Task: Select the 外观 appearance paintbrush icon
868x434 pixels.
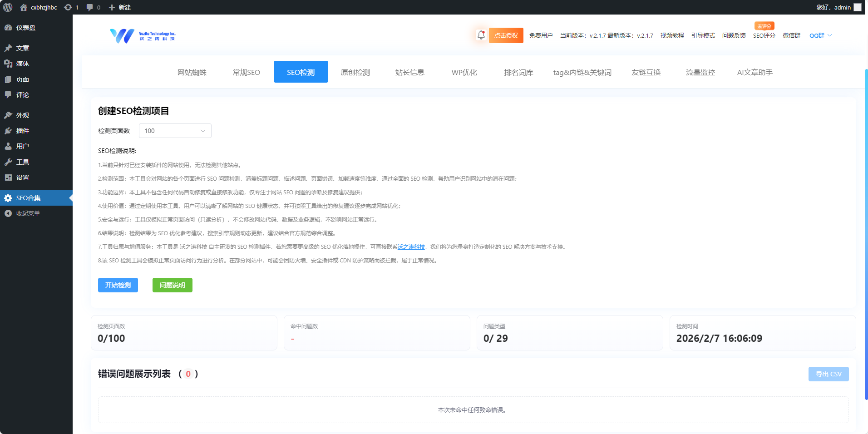Action: tap(8, 115)
